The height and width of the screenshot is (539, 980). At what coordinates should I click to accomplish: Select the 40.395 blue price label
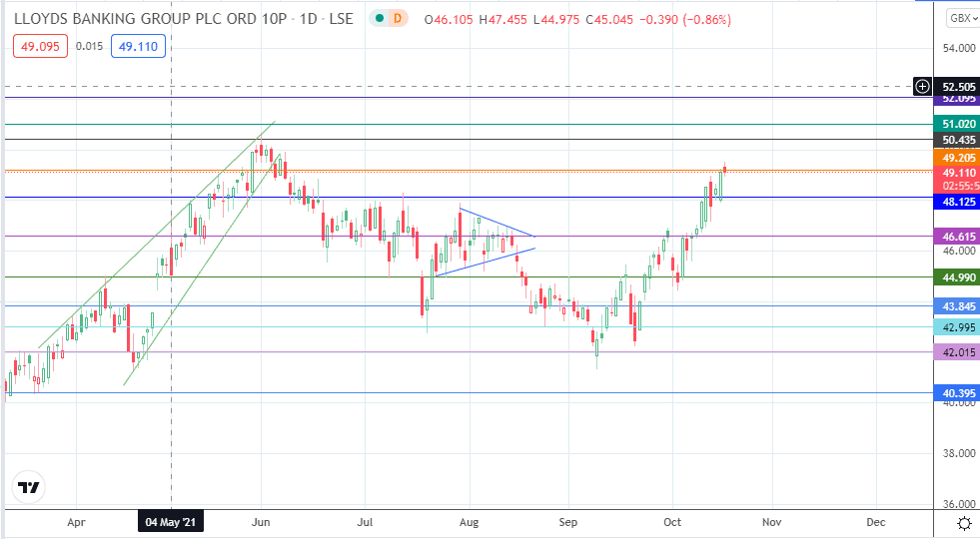click(957, 393)
